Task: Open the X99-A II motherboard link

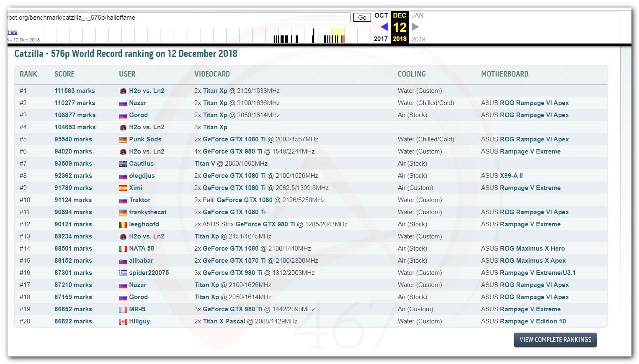Action: (x=511, y=176)
